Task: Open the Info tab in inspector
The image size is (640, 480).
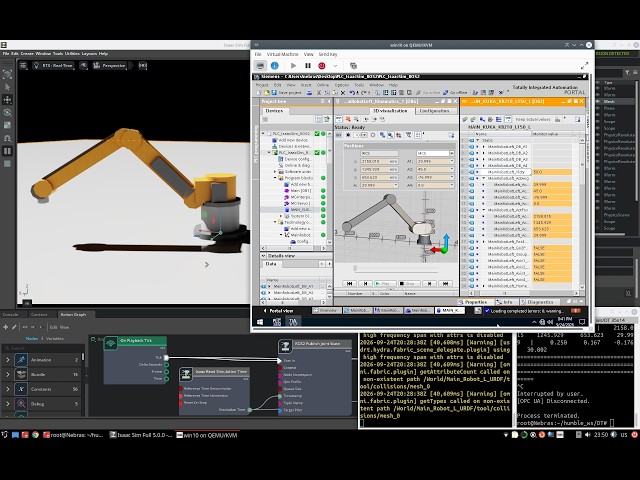Action: tap(504, 302)
